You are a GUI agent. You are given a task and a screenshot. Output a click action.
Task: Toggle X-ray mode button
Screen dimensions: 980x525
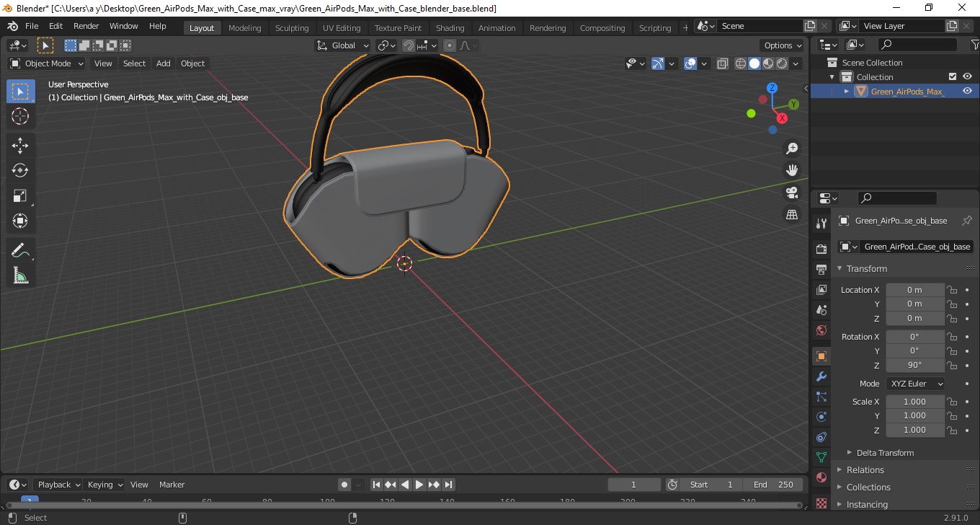723,63
